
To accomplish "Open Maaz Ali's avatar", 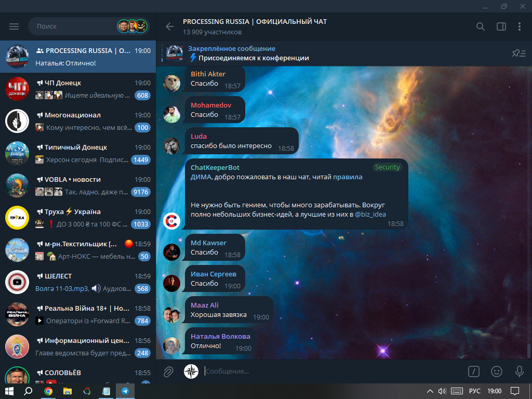I will [171, 314].
